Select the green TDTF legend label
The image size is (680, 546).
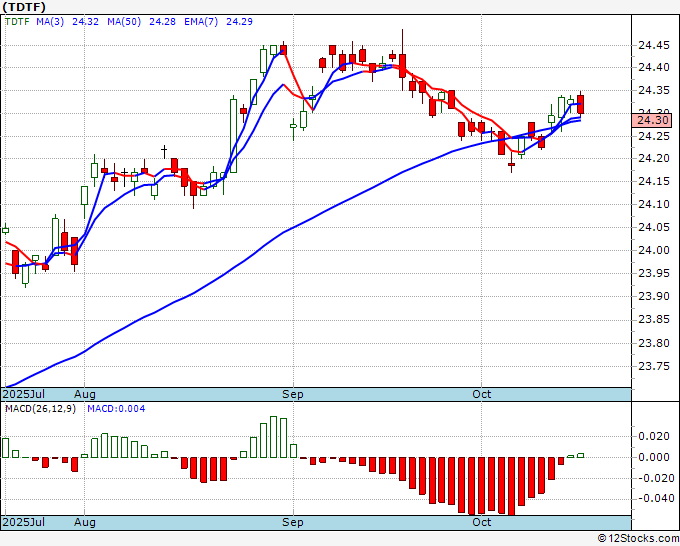[x=17, y=22]
